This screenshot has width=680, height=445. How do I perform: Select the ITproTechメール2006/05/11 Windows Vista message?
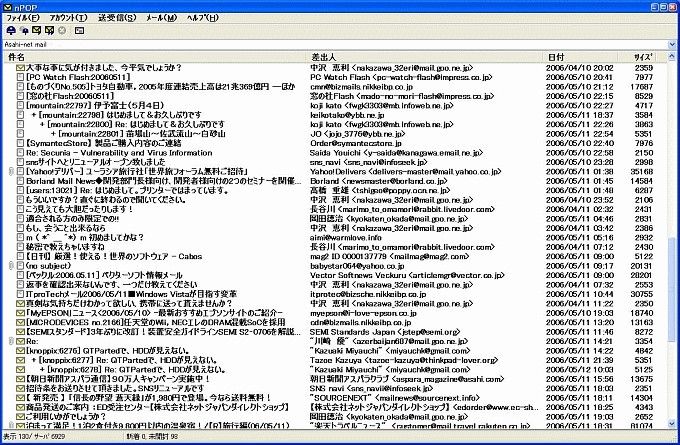tap(131, 294)
